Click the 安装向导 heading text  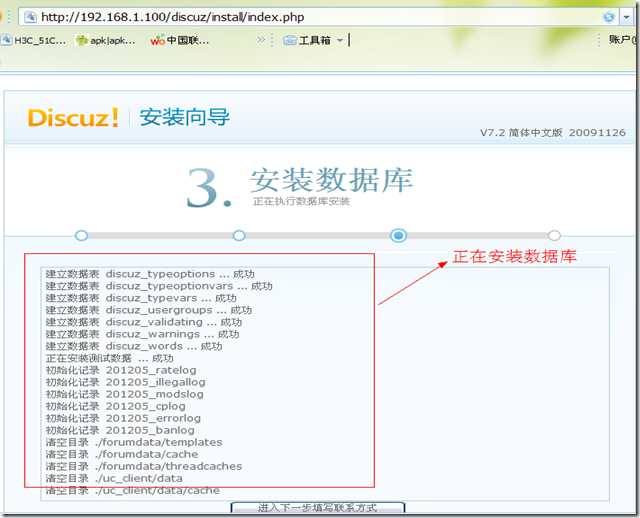[x=184, y=117]
